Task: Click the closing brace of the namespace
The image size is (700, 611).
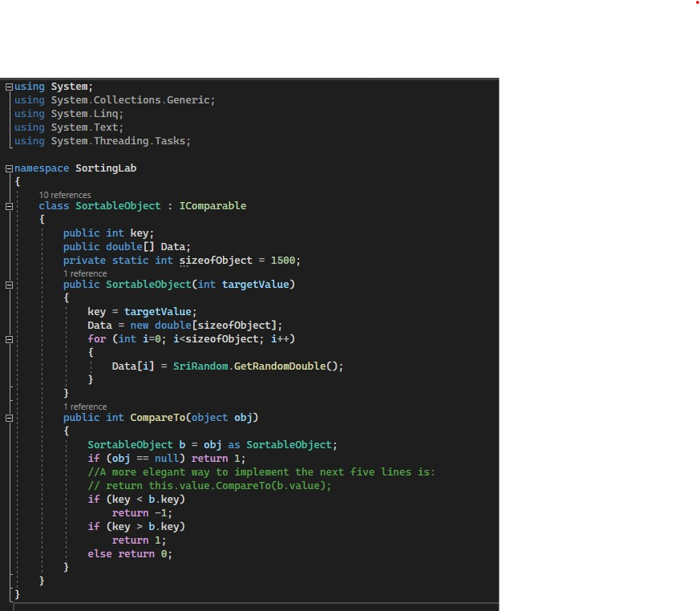Action: pyautogui.click(x=16, y=594)
